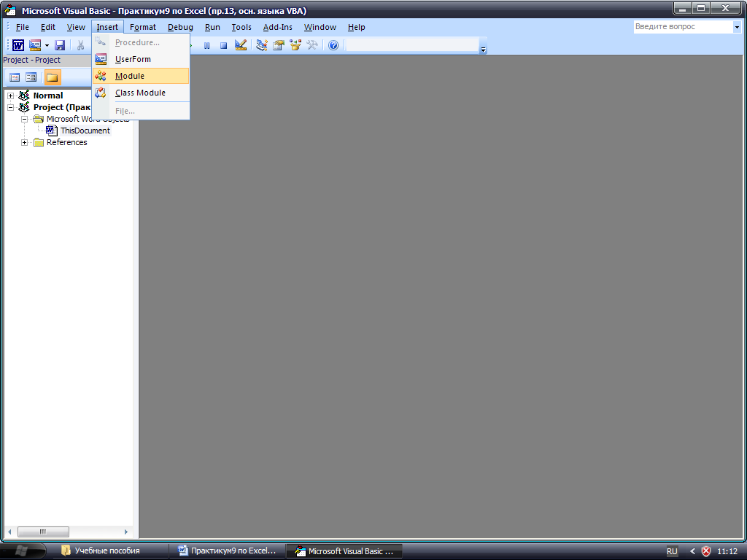Select the Project (Практ...) tree item
This screenshot has height=560, width=747.
pos(62,107)
